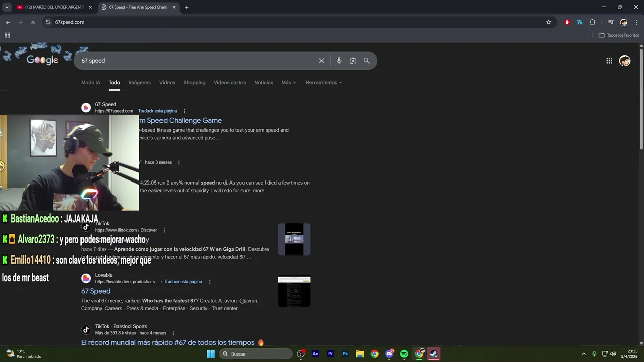Screen dimensions: 644x362
Task: Open the Lovable result thumbnail
Action: point(294,291)
